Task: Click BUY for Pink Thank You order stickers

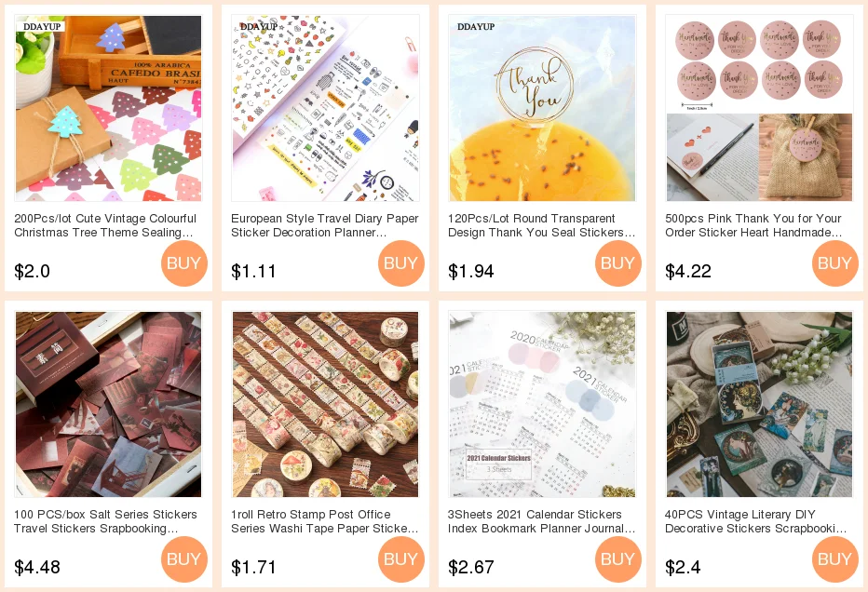Action: coord(835,263)
